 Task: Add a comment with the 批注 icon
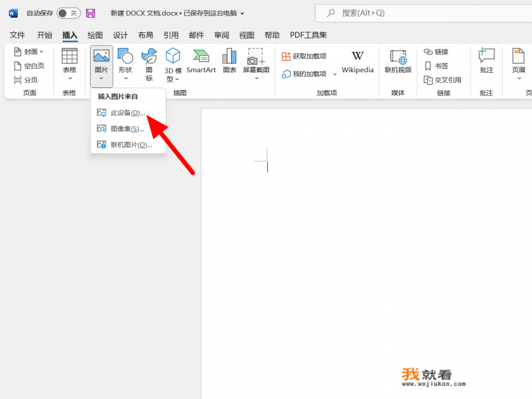[486, 63]
